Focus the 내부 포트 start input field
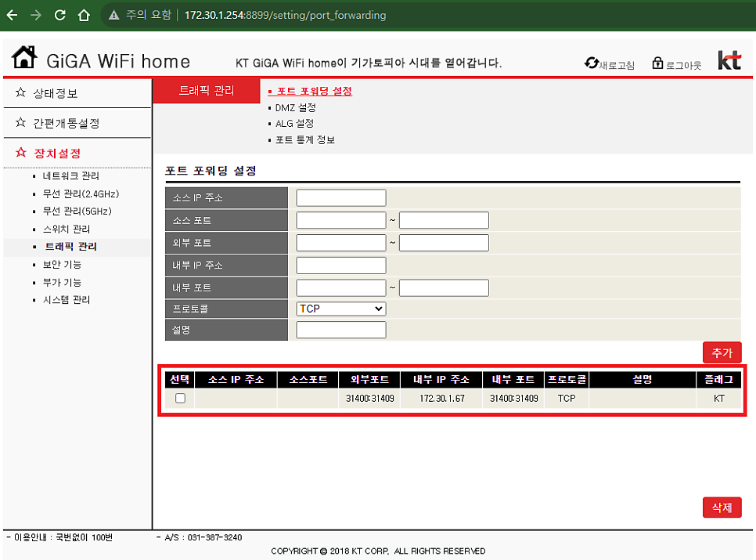The image size is (756, 560). tap(341, 288)
